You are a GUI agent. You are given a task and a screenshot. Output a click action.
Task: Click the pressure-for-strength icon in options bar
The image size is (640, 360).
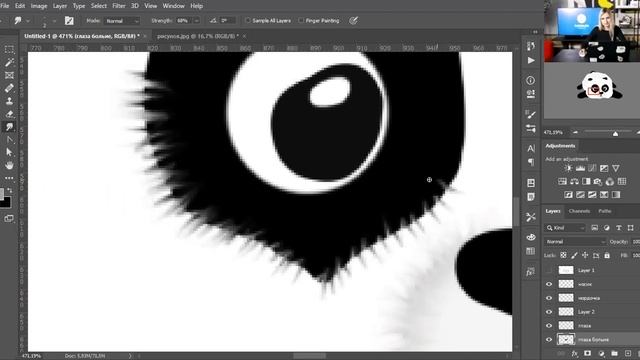(353, 20)
